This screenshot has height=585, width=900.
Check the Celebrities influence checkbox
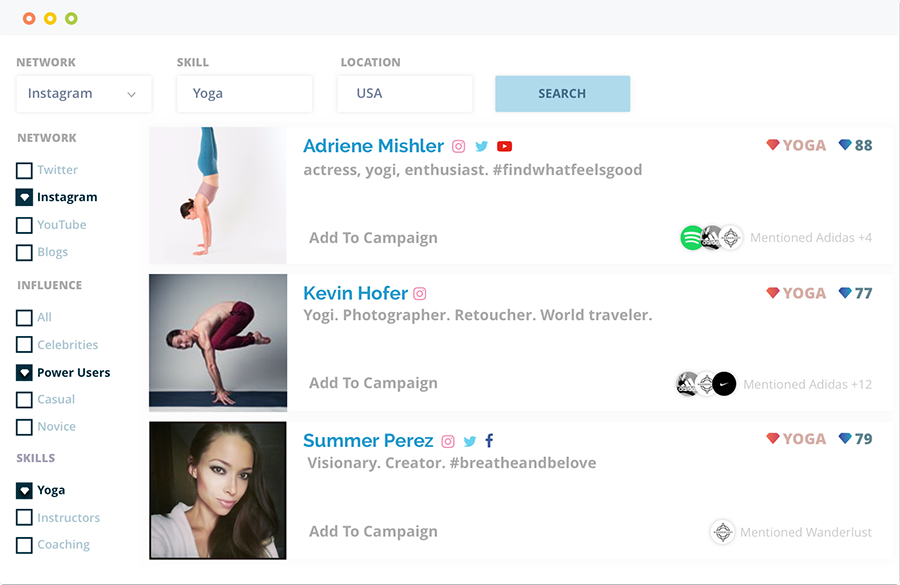coord(25,345)
